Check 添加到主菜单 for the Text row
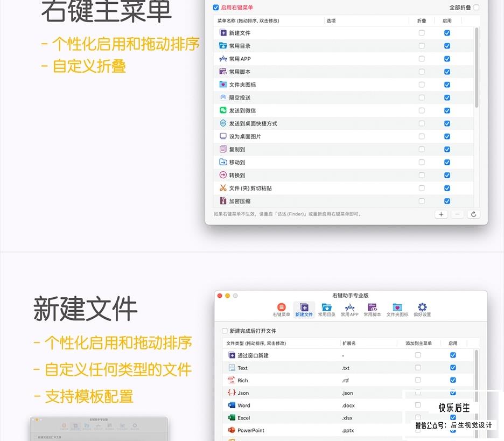Viewport: 504px width, 441px height. coord(417,367)
